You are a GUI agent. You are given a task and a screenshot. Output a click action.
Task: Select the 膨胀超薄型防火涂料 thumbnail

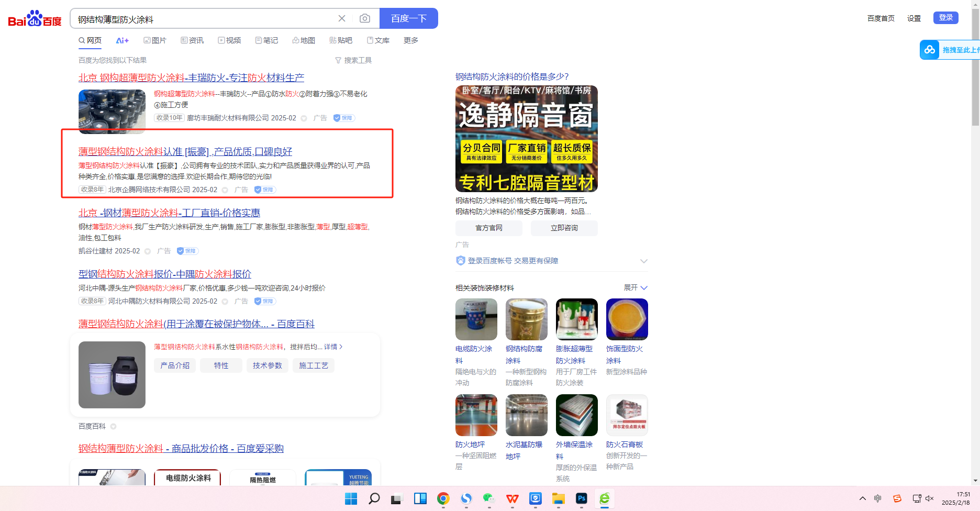coord(577,319)
